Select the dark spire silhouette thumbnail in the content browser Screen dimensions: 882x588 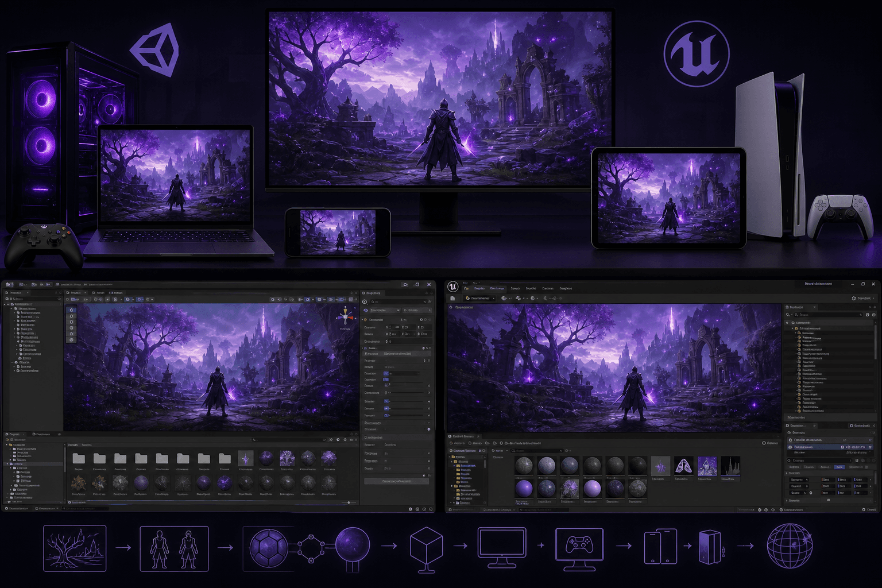[x=730, y=466]
